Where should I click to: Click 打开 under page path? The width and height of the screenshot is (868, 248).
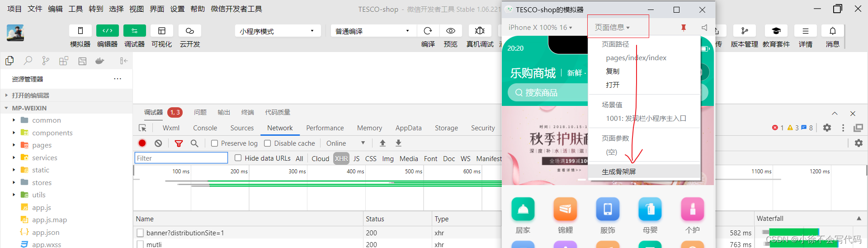click(613, 85)
